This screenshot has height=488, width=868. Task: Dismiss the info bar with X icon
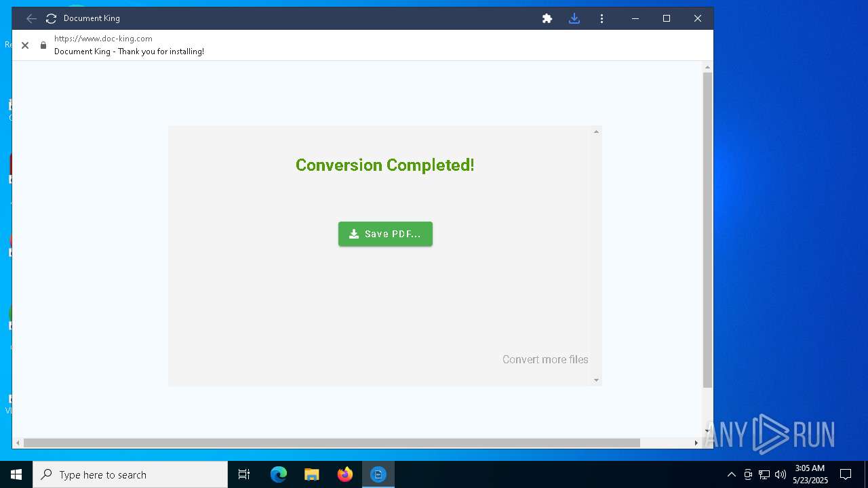tap(25, 45)
